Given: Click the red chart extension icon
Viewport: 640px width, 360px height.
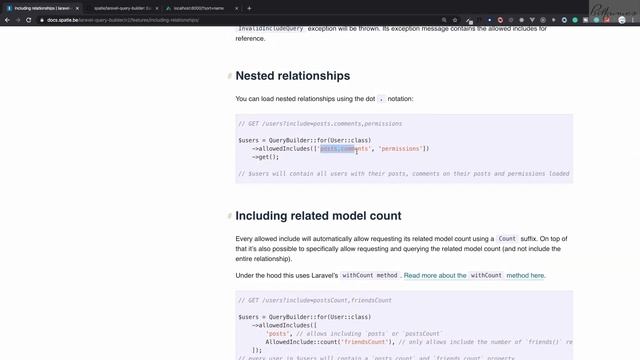Looking at the screenshot, I should click(607, 20).
